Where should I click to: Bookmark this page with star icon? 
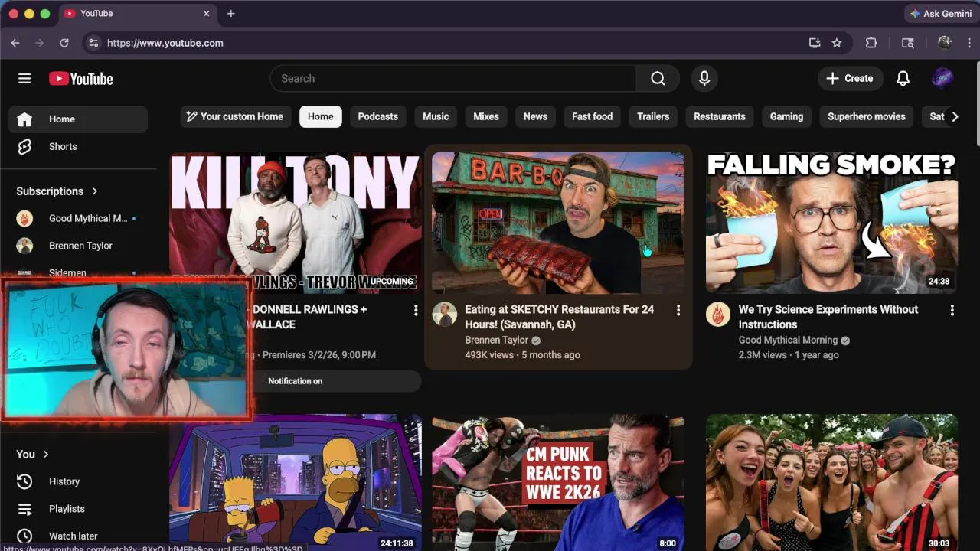pyautogui.click(x=837, y=43)
